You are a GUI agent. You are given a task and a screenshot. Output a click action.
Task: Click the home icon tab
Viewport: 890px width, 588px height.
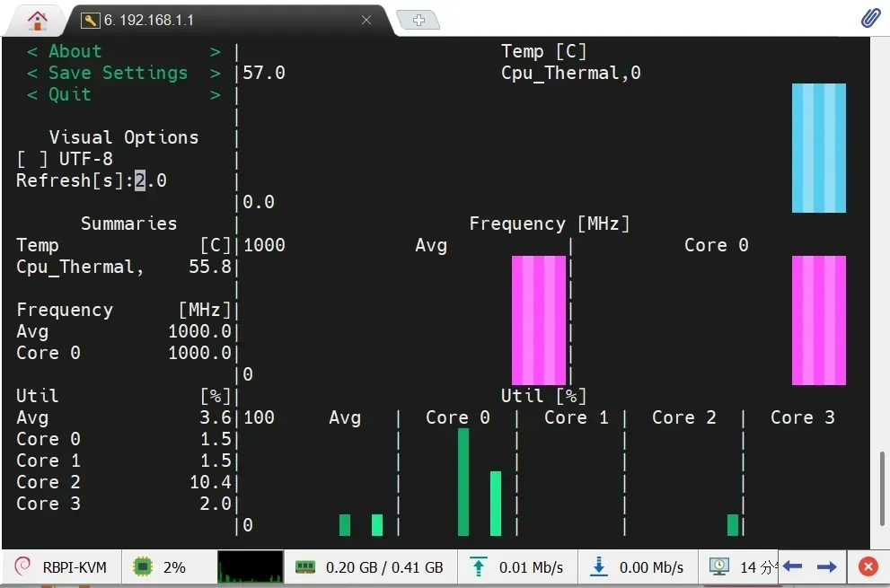click(38, 21)
